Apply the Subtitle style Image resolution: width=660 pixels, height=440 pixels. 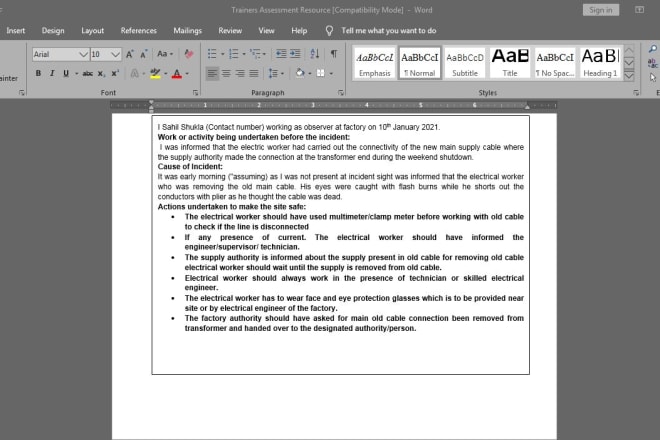pyautogui.click(x=465, y=63)
